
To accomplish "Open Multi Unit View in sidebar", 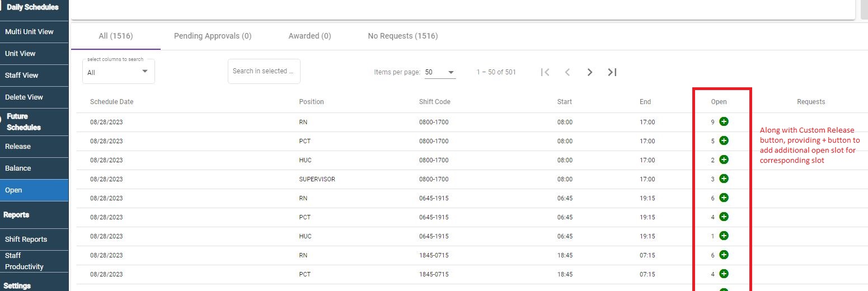I will (30, 32).
